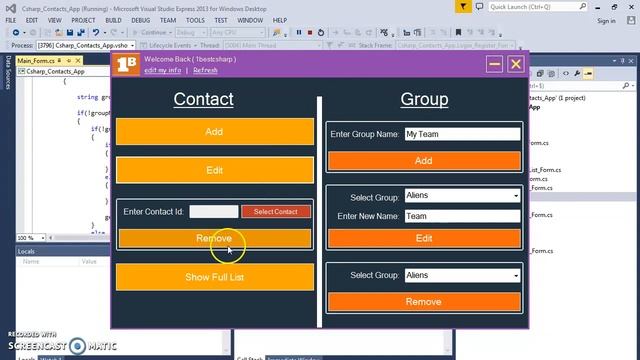This screenshot has height=360, width=640.
Task: Open the FILE menu
Action: coord(11,20)
